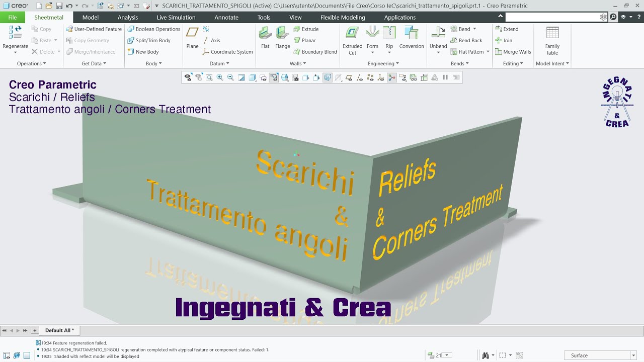Viewport: 644px width, 362px height.
Task: Add a new sheet tab with plus button
Action: 35,330
